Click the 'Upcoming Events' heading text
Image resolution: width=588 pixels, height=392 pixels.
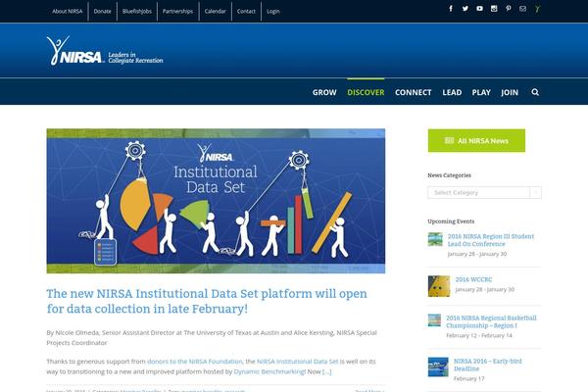[451, 221]
